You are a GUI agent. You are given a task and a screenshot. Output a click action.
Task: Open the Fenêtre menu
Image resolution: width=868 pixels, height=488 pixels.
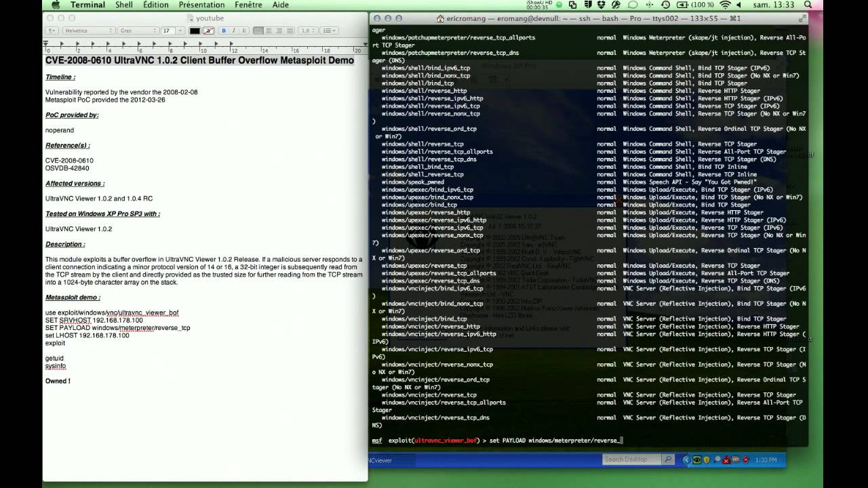tap(248, 5)
